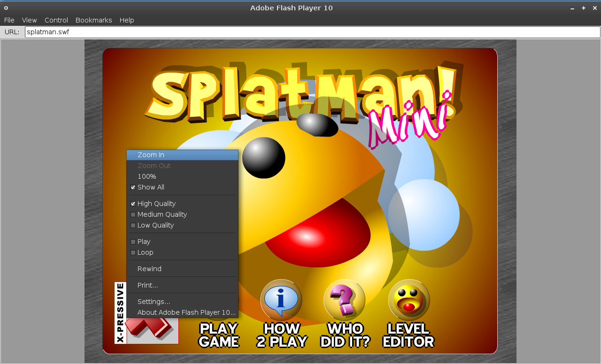This screenshot has height=364, width=601.
Task: Choose Zoom In from the context menu
Action: [182, 155]
